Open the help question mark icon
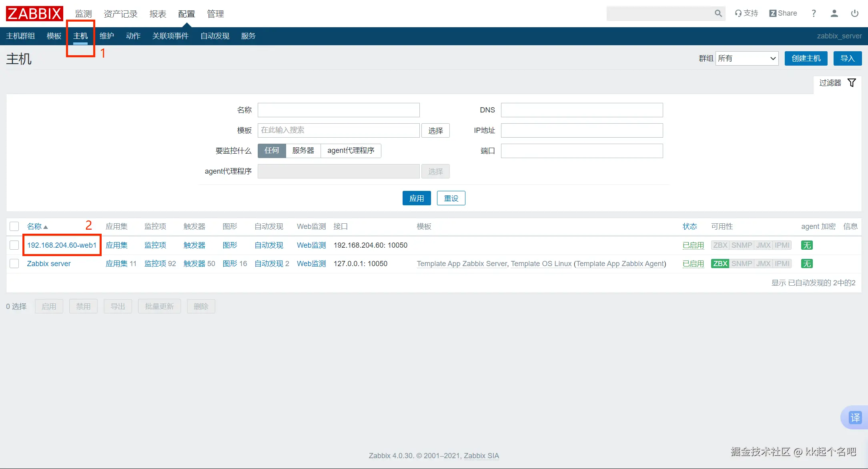The height and width of the screenshot is (469, 868). (814, 14)
